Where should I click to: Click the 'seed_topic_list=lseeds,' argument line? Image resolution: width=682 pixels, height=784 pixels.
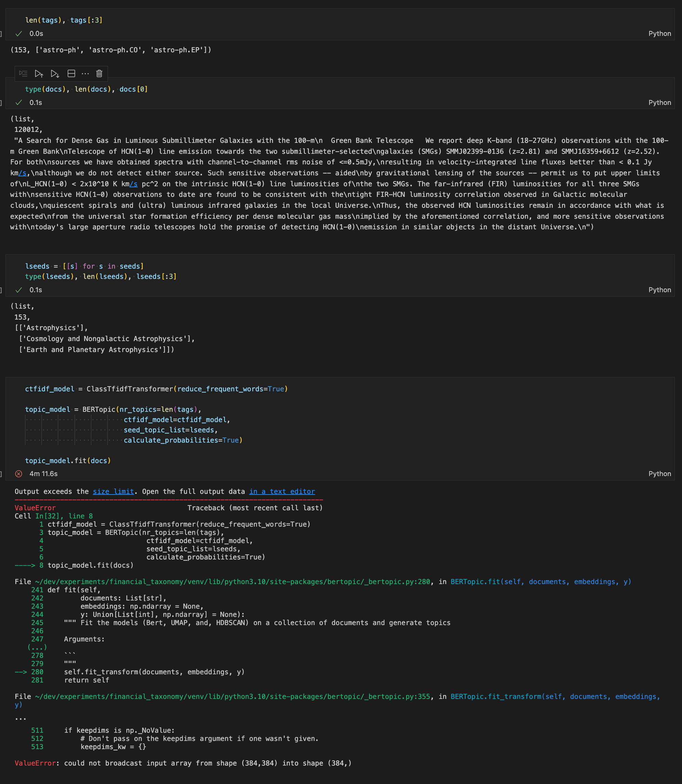171,430
